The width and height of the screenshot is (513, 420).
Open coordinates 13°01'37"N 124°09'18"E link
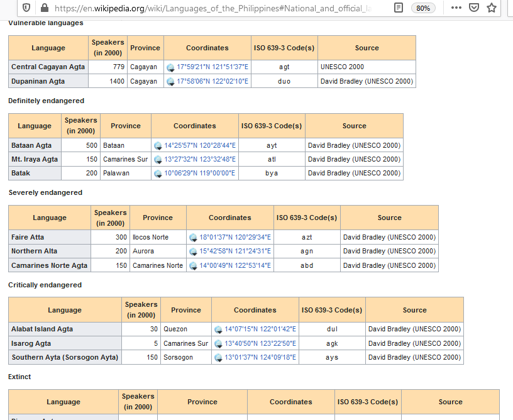(260, 357)
